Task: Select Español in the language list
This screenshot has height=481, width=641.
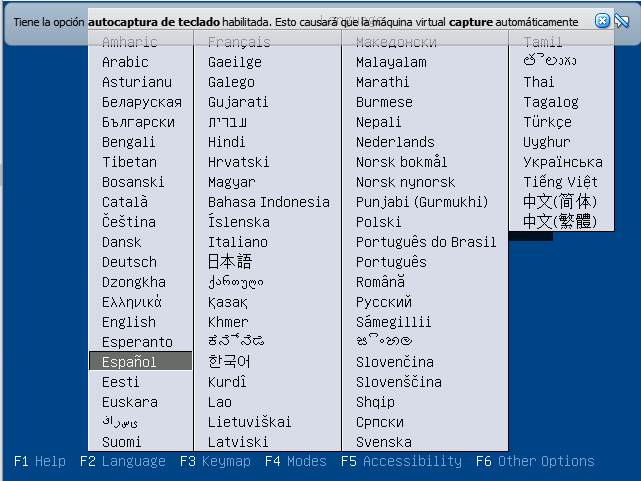Action: [130, 362]
